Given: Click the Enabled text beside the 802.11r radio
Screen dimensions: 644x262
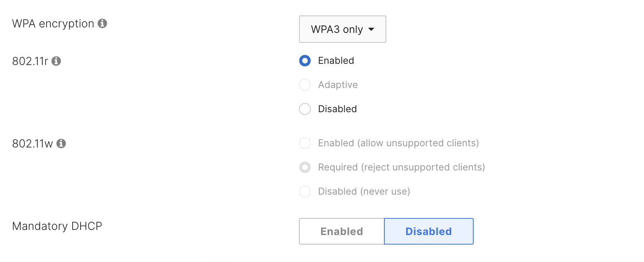Looking at the screenshot, I should coord(336,61).
